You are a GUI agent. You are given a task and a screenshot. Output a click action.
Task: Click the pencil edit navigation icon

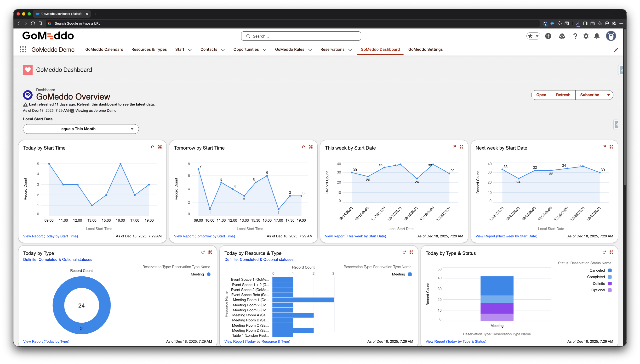tap(616, 50)
